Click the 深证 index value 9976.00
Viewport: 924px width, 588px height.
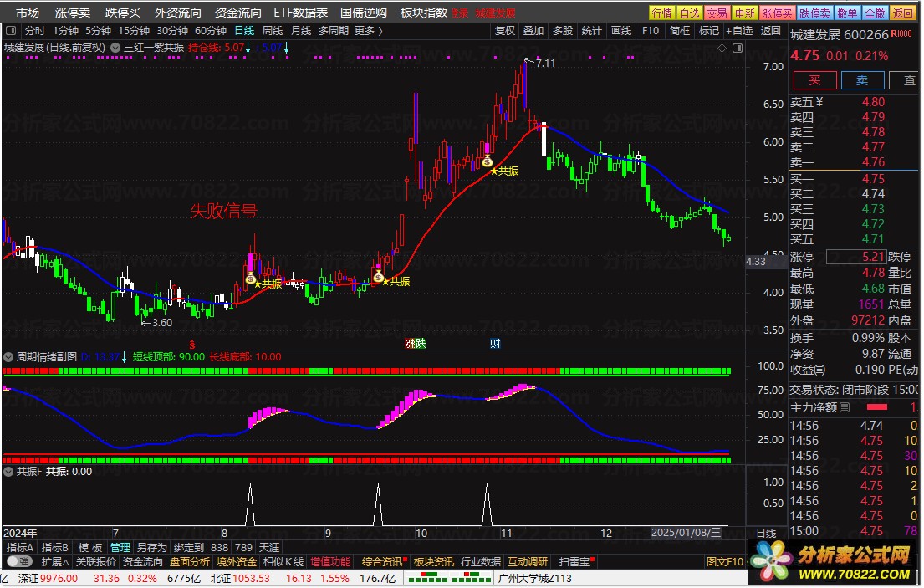[x=59, y=579]
